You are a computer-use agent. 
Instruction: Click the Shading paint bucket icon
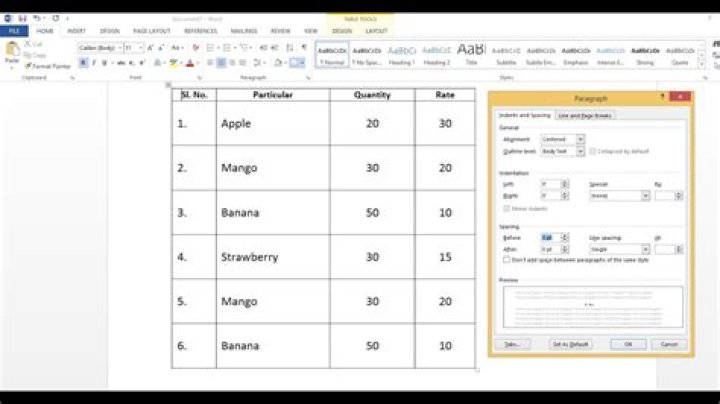coord(278,62)
